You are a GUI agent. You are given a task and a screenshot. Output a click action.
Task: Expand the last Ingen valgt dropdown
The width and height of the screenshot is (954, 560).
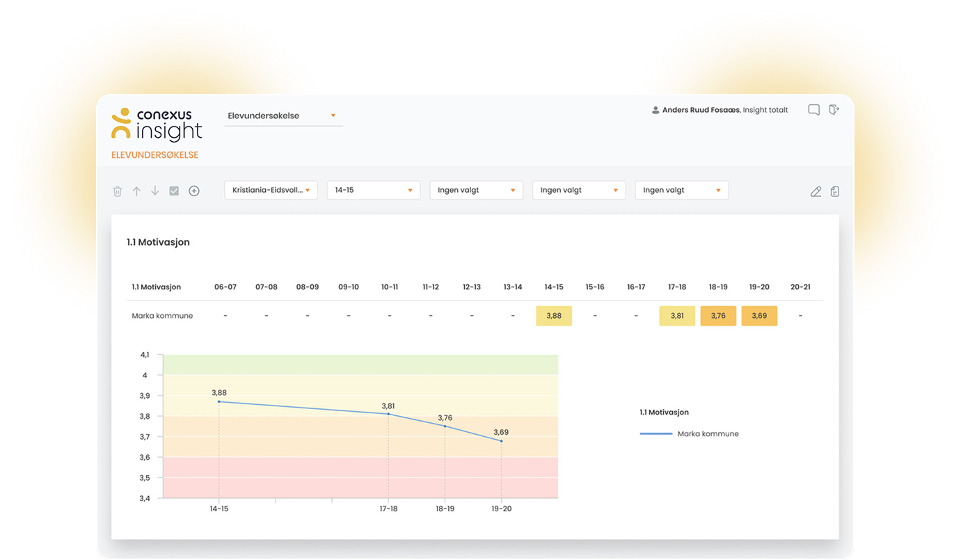tap(681, 191)
